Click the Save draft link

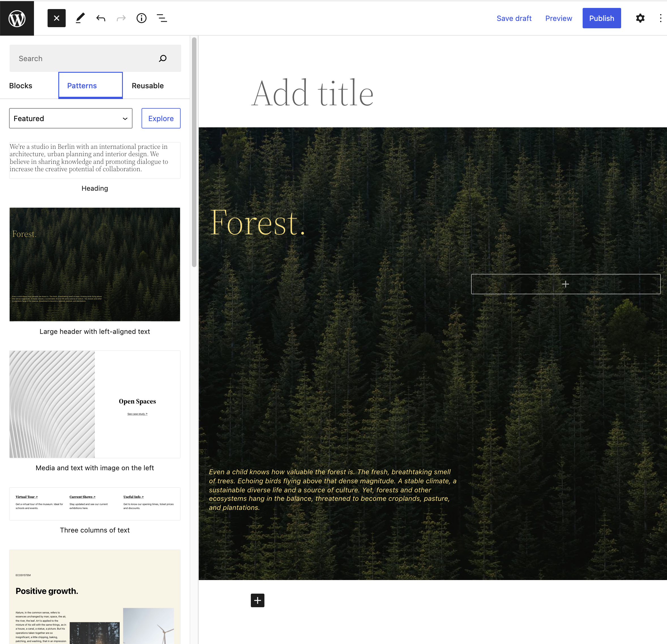(x=514, y=18)
